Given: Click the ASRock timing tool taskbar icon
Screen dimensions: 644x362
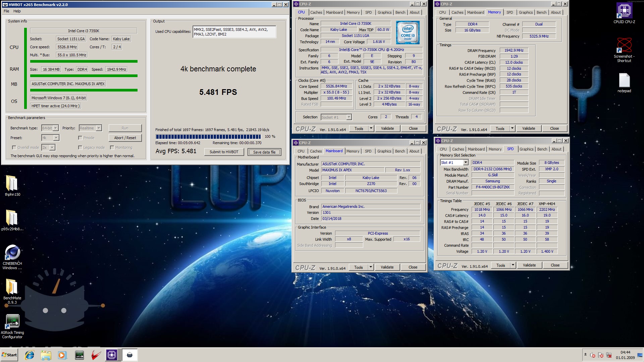Looking at the screenshot, I should tap(79, 355).
